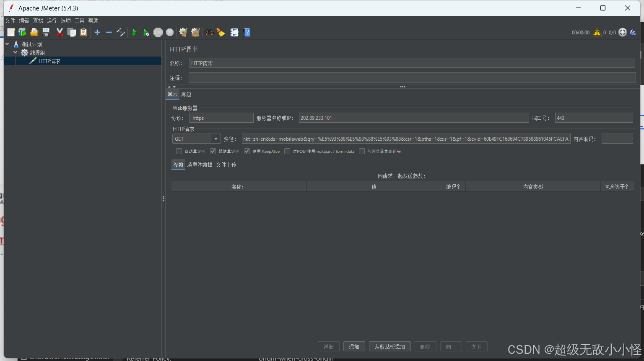Open the 编辑 menu
Screen dimensions: 644x361
tap(24, 21)
